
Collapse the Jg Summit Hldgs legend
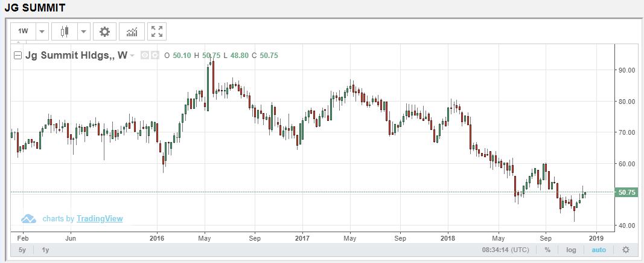click(x=18, y=56)
